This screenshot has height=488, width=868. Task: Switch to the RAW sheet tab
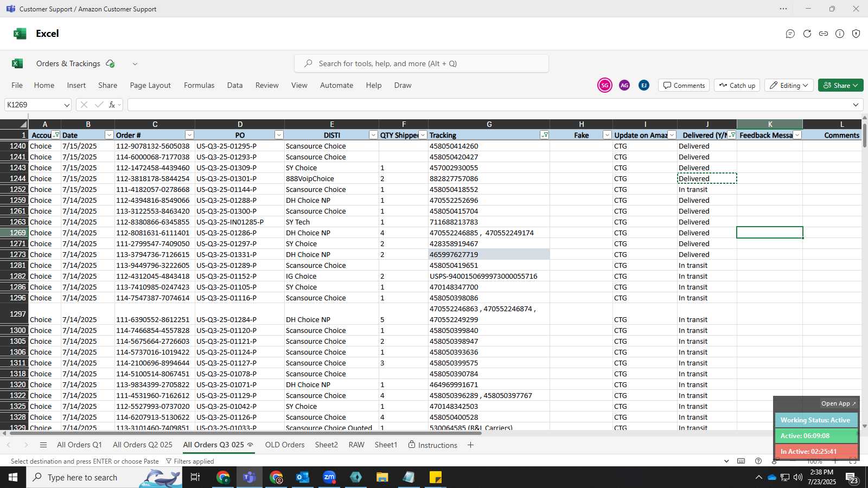click(x=356, y=445)
